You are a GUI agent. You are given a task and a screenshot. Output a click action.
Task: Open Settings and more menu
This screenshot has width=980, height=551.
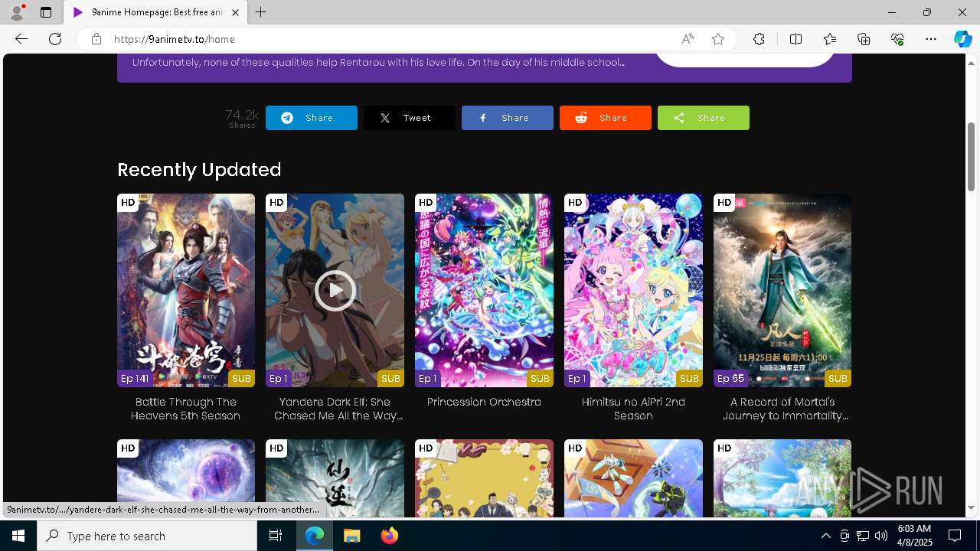(931, 39)
